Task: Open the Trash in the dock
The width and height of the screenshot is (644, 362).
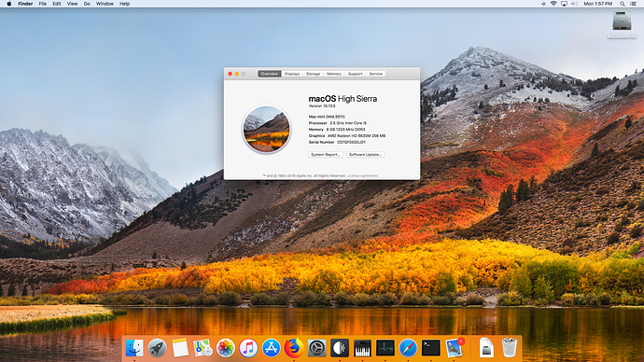Action: click(x=510, y=348)
